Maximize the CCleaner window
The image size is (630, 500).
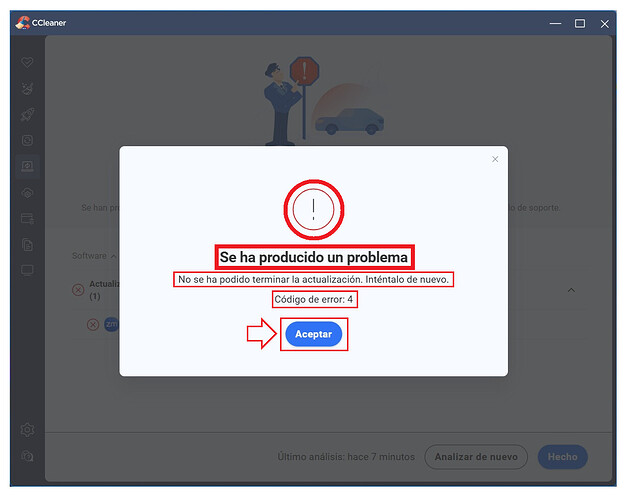tap(580, 23)
